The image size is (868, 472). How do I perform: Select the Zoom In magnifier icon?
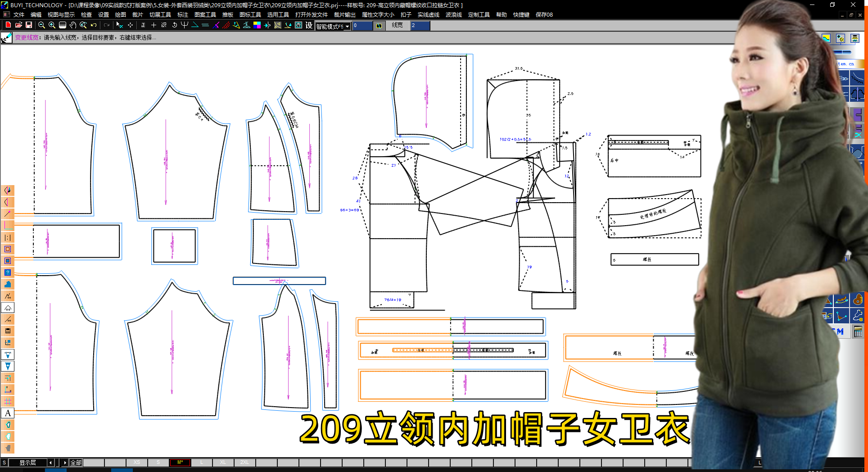52,25
